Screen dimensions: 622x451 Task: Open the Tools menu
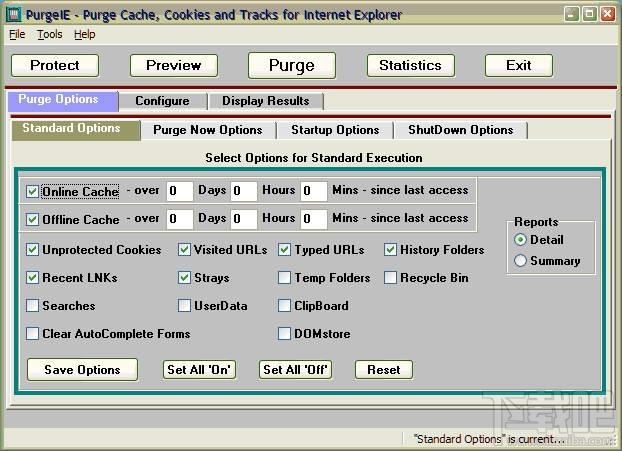click(50, 35)
